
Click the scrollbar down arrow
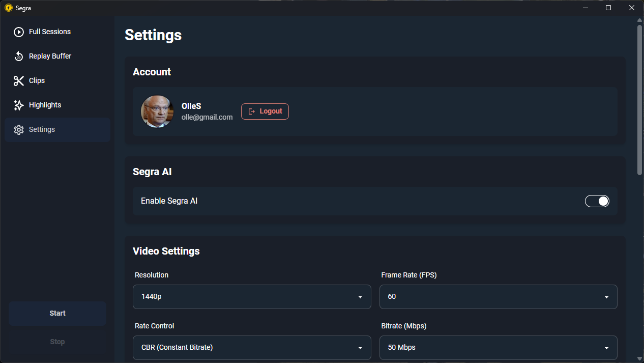(x=640, y=358)
